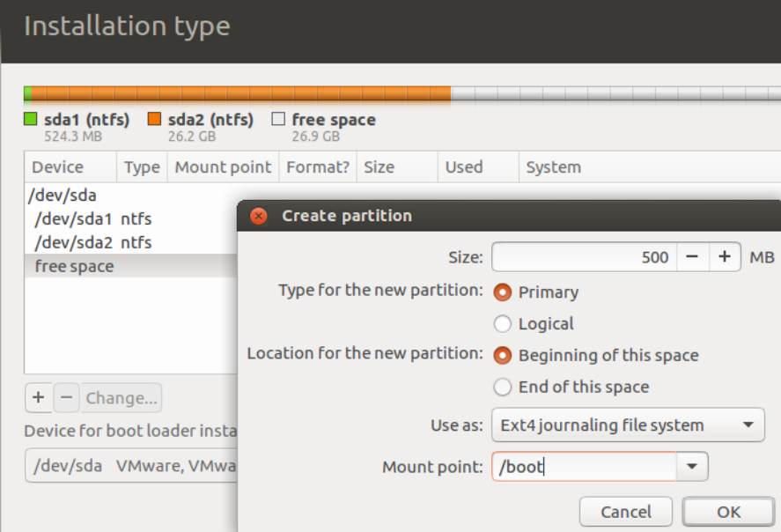Click the Type column header
781x532 pixels.
point(142,166)
